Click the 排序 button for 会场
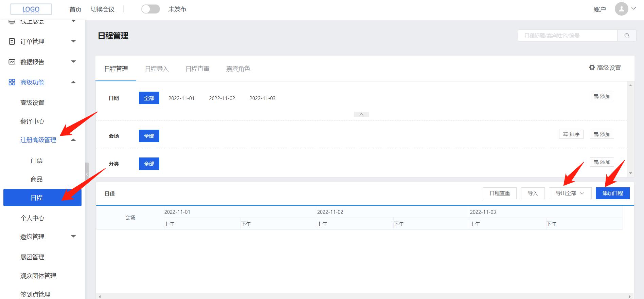Image resolution: width=644 pixels, height=299 pixels. click(571, 134)
